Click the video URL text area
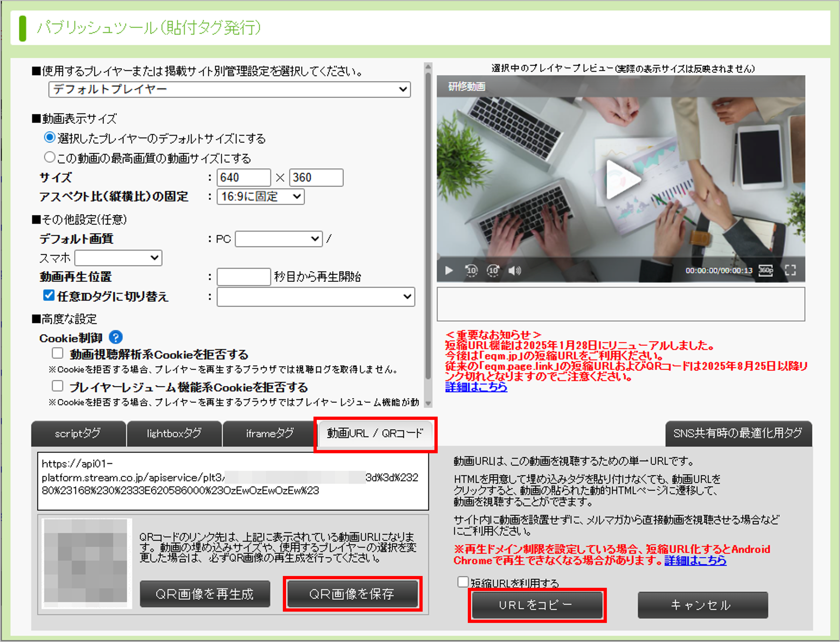The image size is (840, 642). point(233,481)
